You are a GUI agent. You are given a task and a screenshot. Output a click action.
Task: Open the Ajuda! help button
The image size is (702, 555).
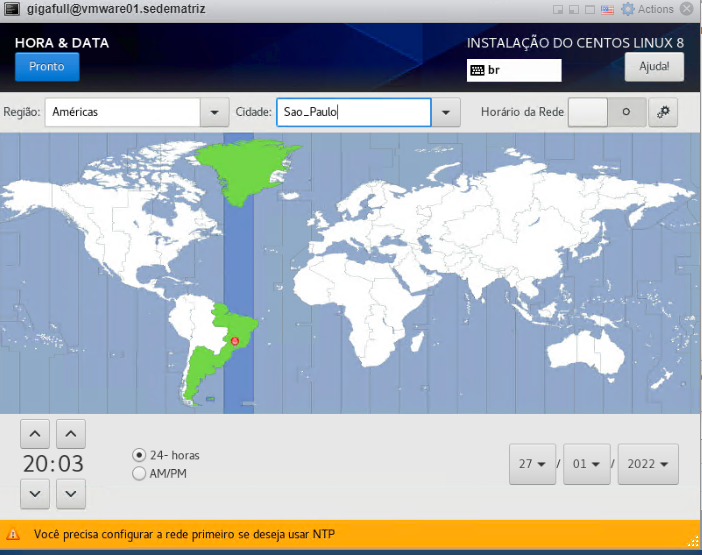654,67
